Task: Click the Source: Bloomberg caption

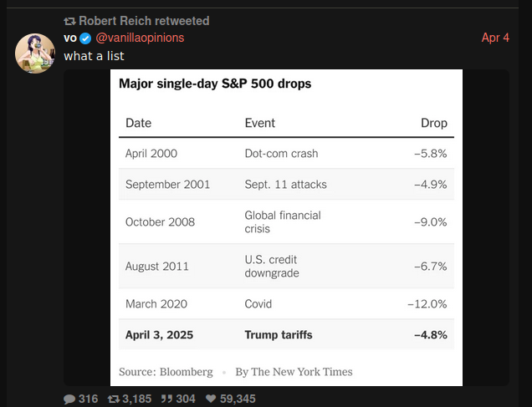Action: 166,372
